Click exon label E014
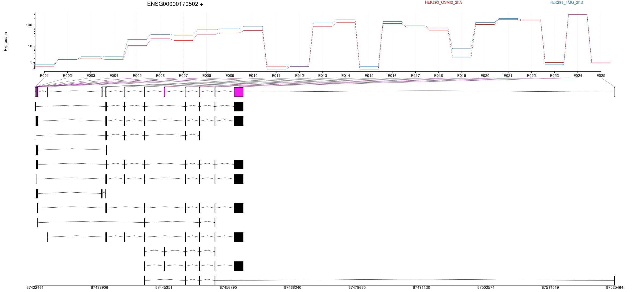This screenshot has height=292, width=644. 346,76
